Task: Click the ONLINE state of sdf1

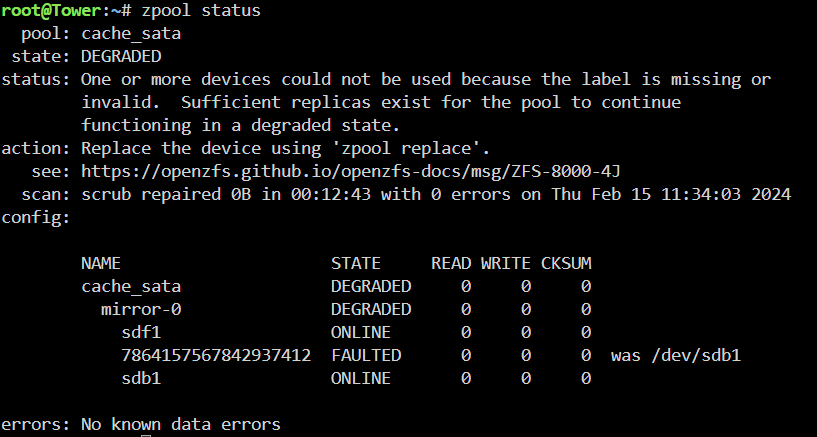Action: 361,332
